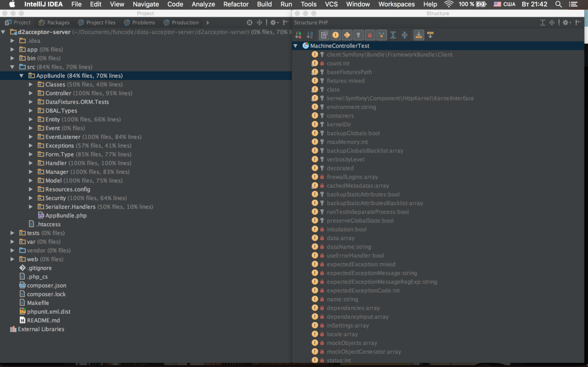Image resolution: width=588 pixels, height=367 pixels.
Task: Open the Notification Center icon
Action: [x=572, y=4]
